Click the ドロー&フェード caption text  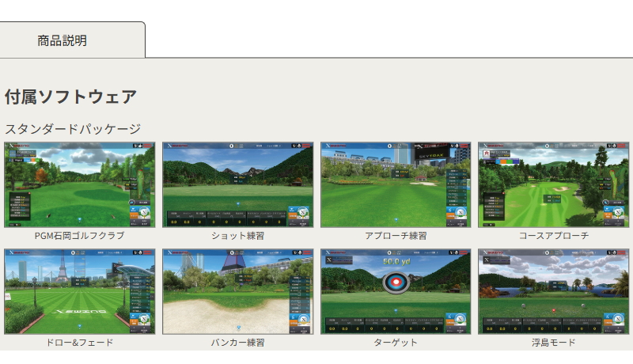pos(80,343)
